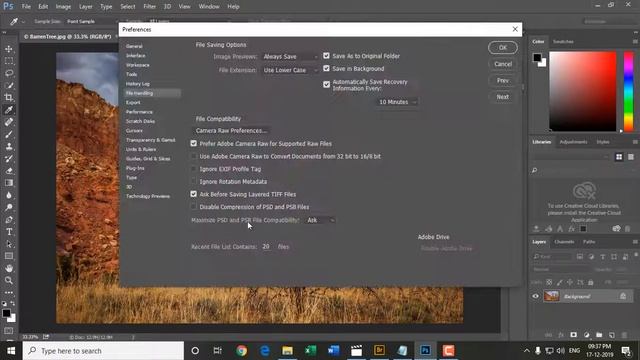Pick a color in the Color panel field
Viewport: 640px width, 360px height.
(x=582, y=91)
